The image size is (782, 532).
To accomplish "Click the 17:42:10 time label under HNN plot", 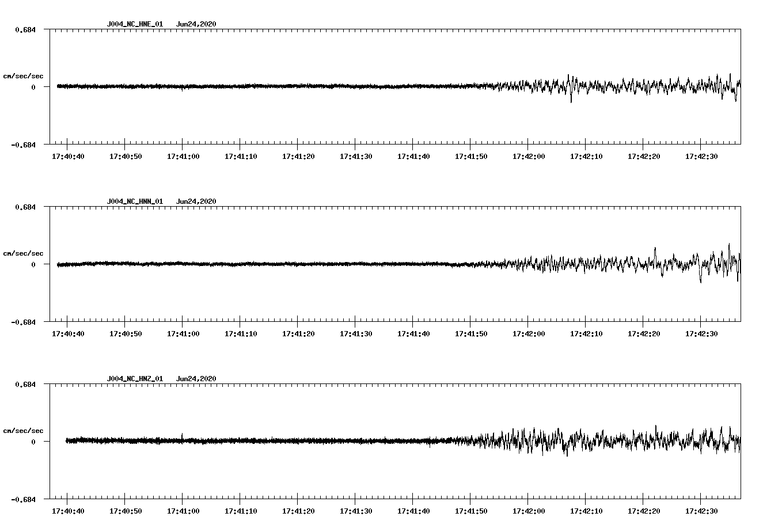I will [x=586, y=334].
